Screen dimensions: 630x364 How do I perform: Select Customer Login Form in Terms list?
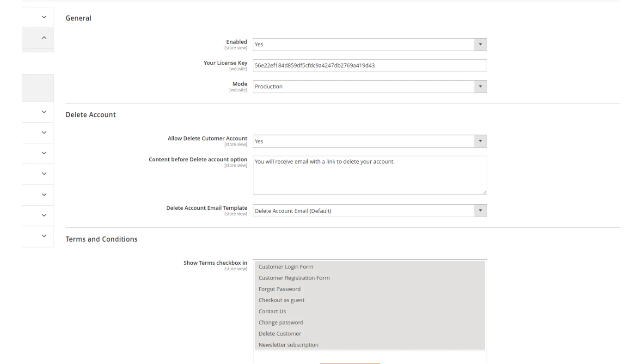click(x=286, y=267)
